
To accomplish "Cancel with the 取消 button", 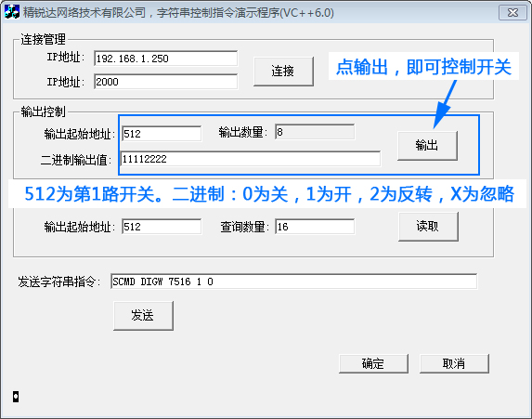I will 454,363.
